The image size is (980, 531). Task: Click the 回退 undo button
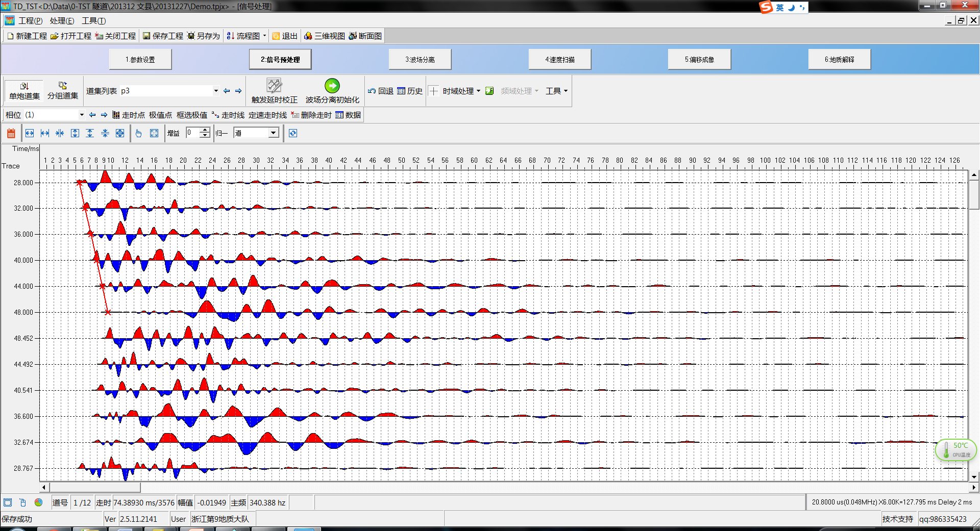point(381,91)
